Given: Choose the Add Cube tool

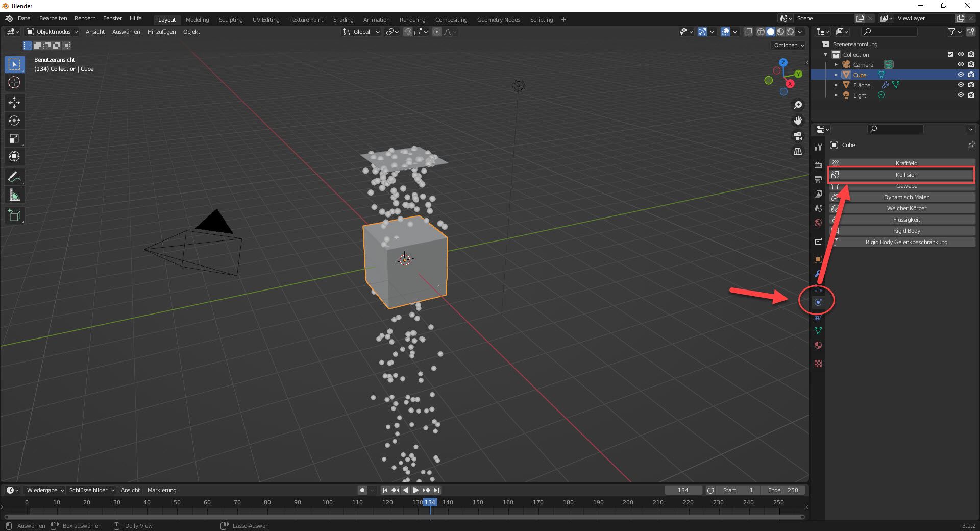Looking at the screenshot, I should pyautogui.click(x=14, y=215).
